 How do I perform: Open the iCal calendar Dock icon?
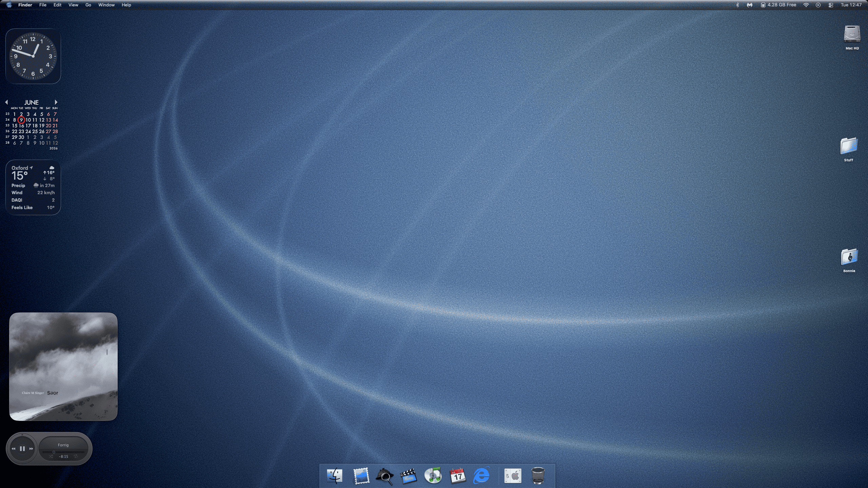[x=457, y=476]
